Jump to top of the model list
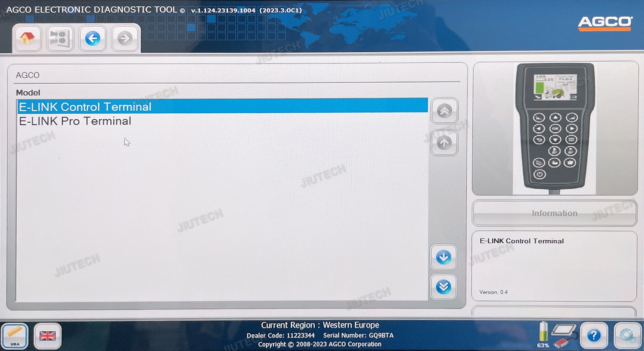 pos(444,111)
